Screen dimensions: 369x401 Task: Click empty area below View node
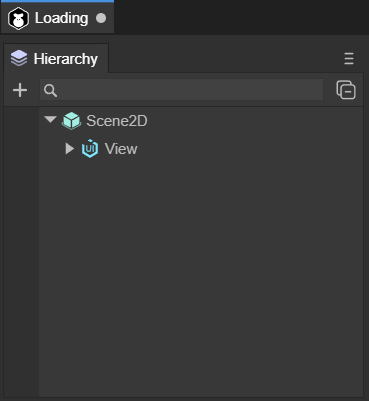[201, 277]
